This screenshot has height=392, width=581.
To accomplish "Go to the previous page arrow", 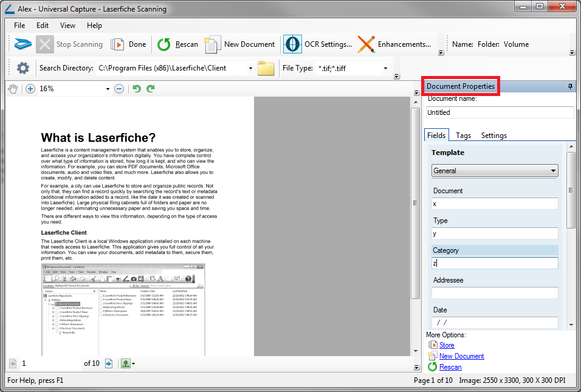I will pos(13,363).
